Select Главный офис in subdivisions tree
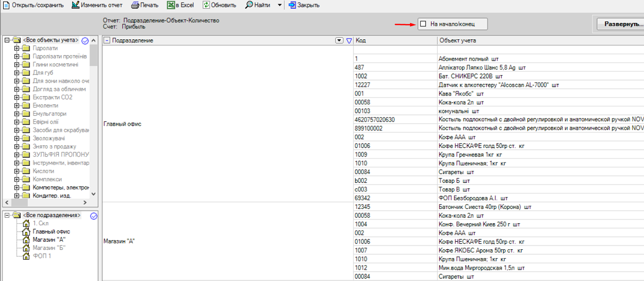This screenshot has width=644, height=281. (x=51, y=231)
